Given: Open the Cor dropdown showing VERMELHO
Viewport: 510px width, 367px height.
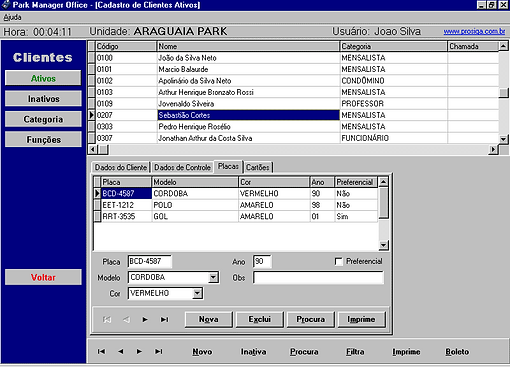Looking at the screenshot, I should coord(197,293).
